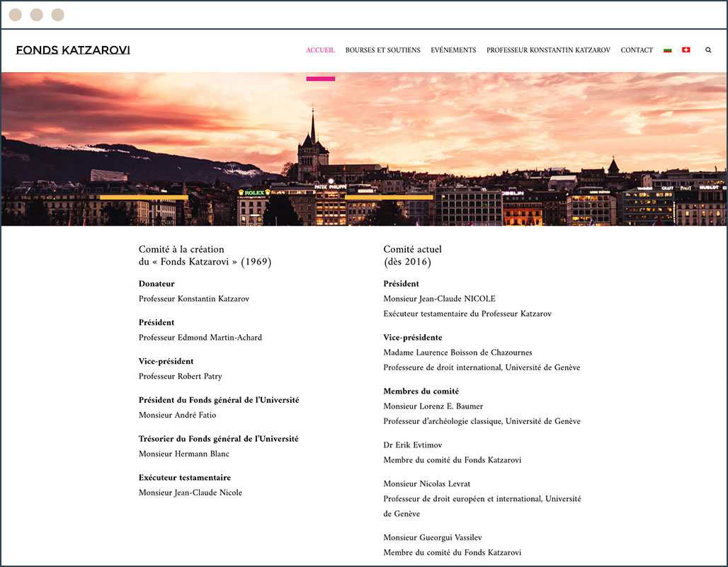This screenshot has height=567, width=728.
Task: Click the right yellow bar on banner
Action: pyautogui.click(x=389, y=197)
